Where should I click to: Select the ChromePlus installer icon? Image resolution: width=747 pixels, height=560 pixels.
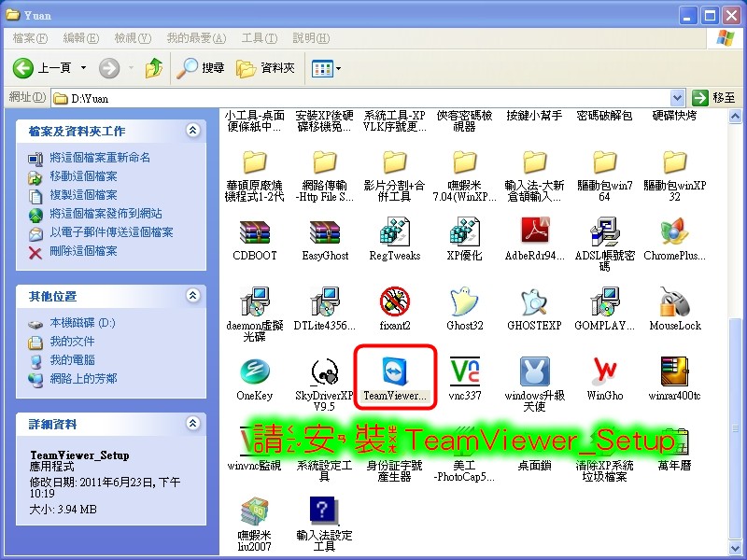pyautogui.click(x=674, y=231)
